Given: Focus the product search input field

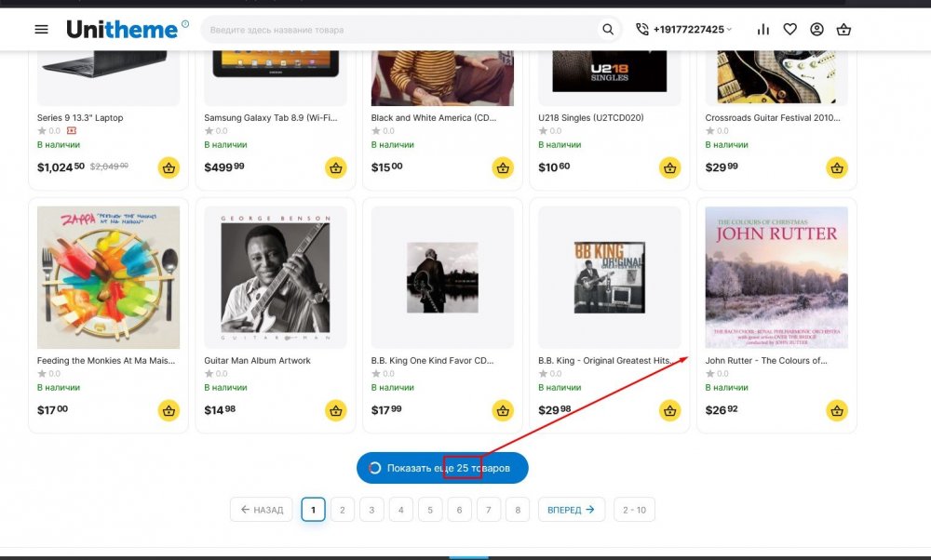Looking at the screenshot, I should point(400,30).
